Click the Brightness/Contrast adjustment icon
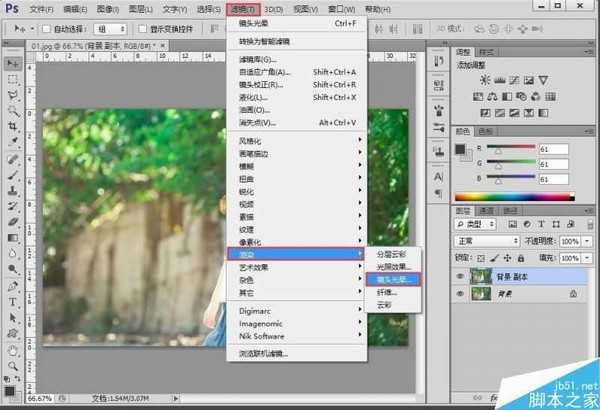600x410 pixels. pyautogui.click(x=484, y=78)
